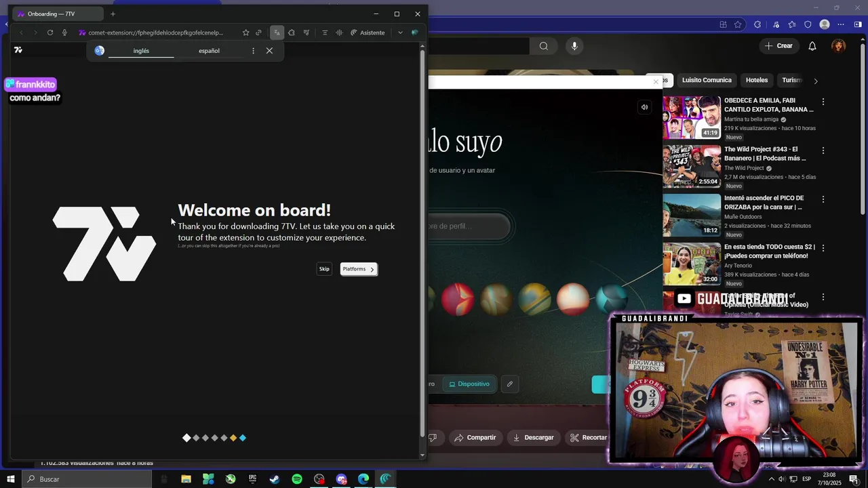Viewport: 868px width, 488px height.
Task: Close the translate popup
Action: [x=269, y=51]
